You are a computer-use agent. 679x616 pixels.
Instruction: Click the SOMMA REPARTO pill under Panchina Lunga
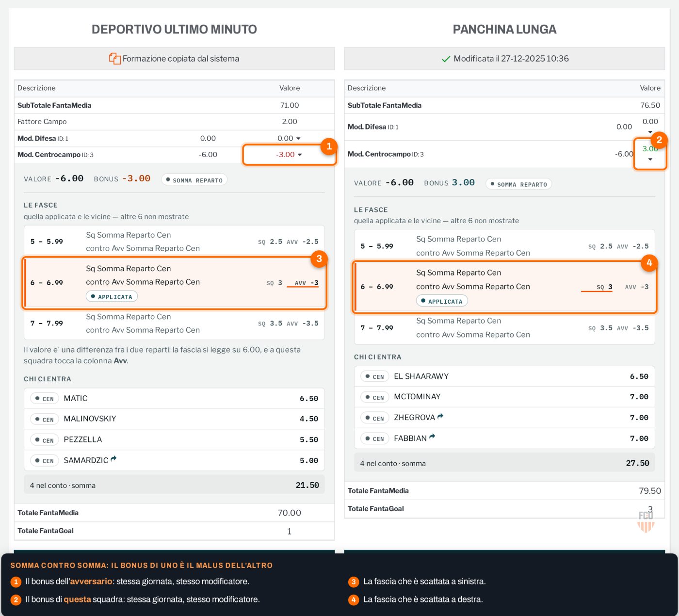[518, 184]
